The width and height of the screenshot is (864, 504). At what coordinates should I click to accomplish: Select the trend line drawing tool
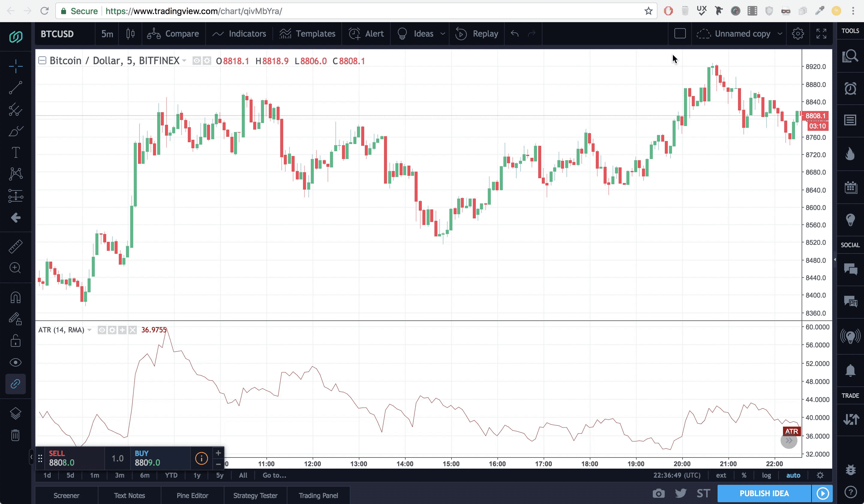[x=15, y=88]
